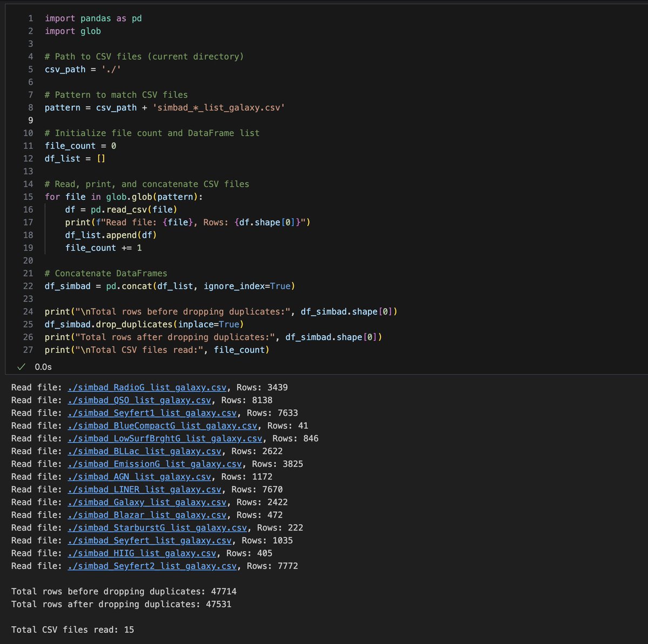Click the 0.0s execution time label

click(x=43, y=367)
